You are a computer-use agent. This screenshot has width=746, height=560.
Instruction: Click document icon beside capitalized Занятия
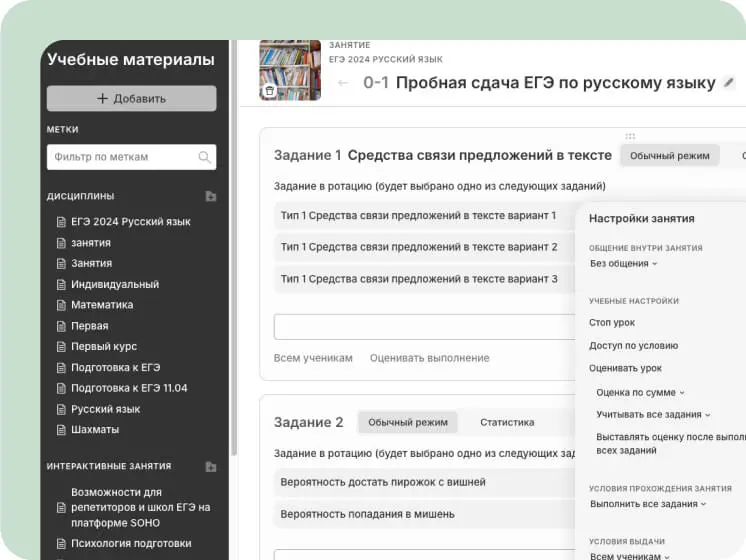coord(61,264)
